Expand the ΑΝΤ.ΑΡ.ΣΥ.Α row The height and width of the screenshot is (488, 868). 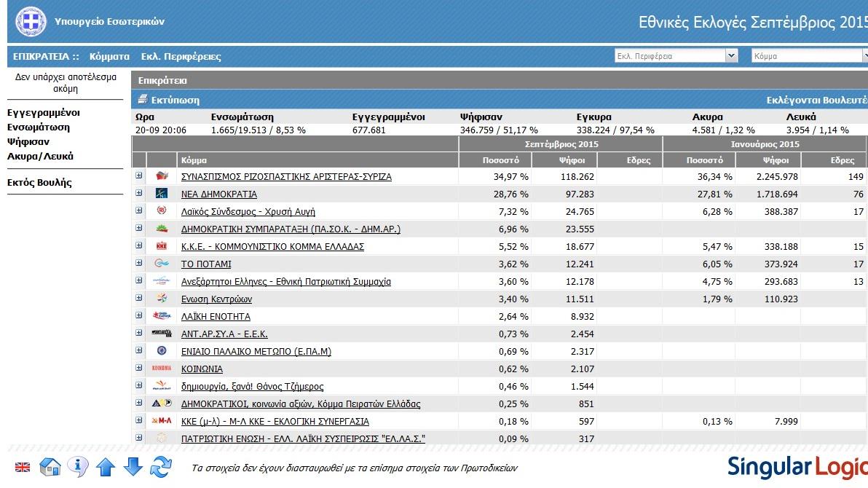139,333
